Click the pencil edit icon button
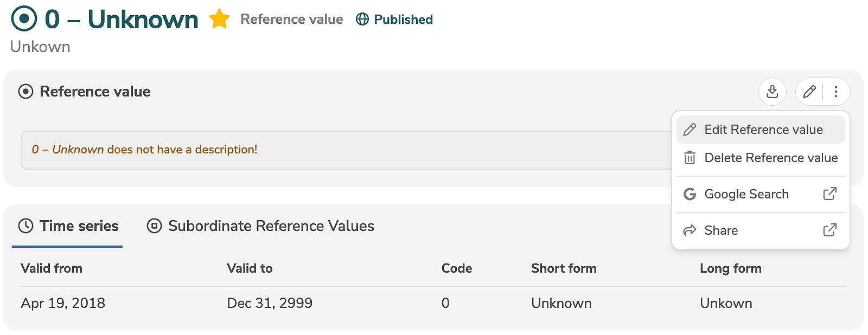This screenshot has height=335, width=868. coord(809,92)
